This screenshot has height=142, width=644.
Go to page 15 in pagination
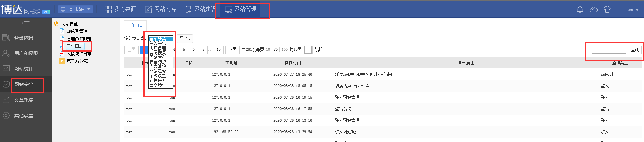click(219, 50)
